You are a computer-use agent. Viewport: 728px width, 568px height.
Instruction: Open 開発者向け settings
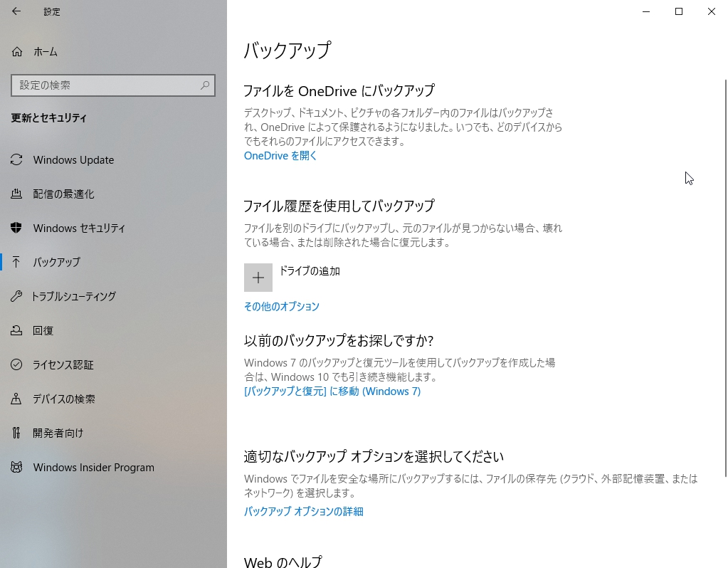coord(56,433)
